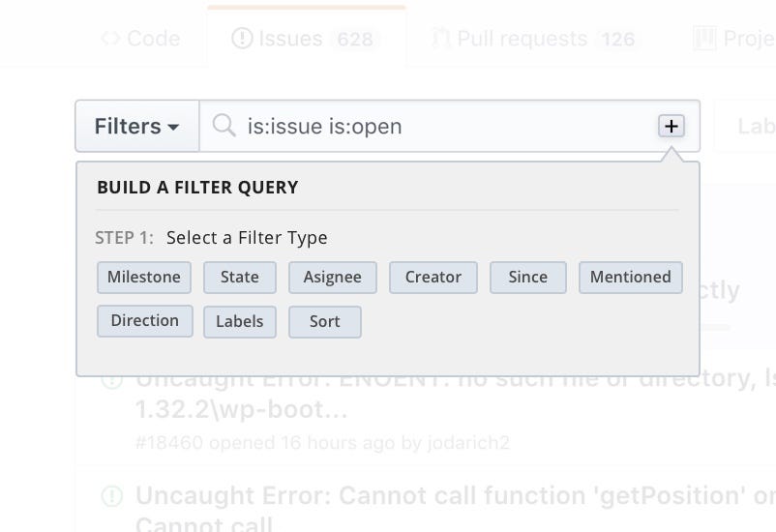Click open issue icon for ENOENT error

[112, 380]
